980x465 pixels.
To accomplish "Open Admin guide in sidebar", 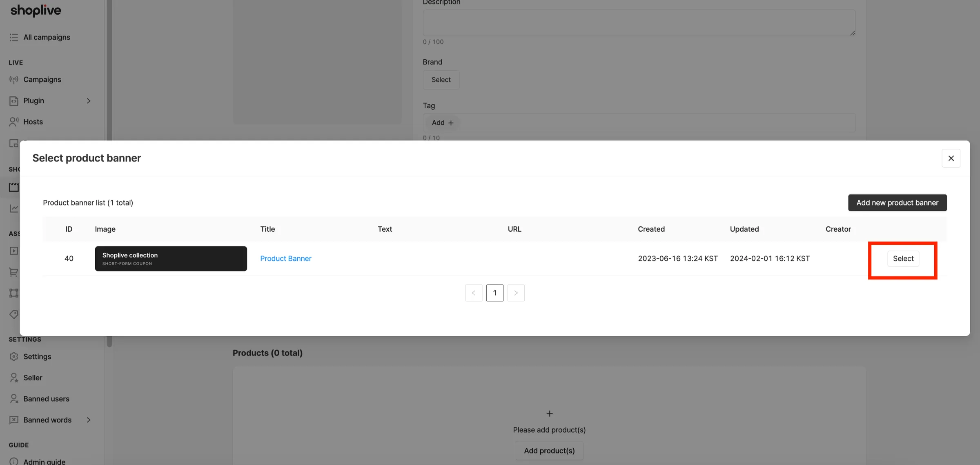I will coord(44,462).
